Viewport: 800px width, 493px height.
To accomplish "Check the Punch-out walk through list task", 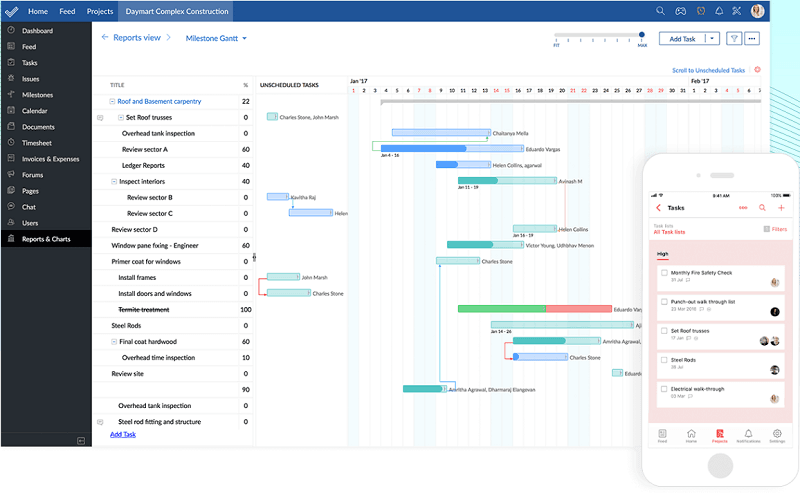I will click(x=664, y=302).
